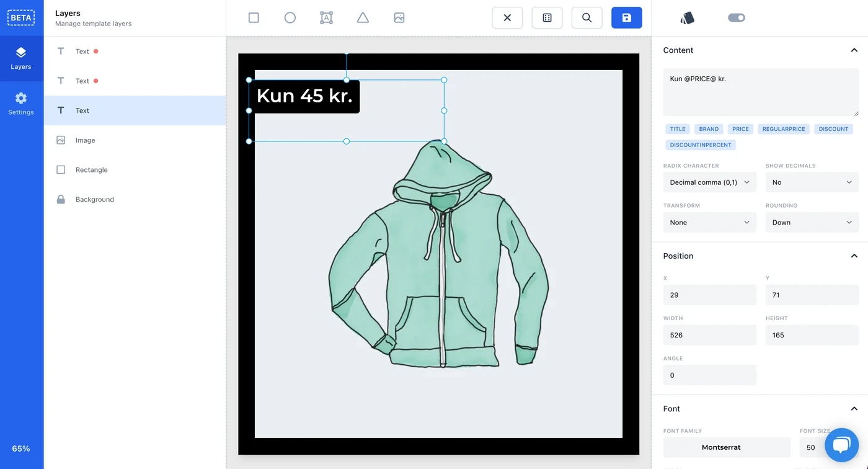Click the content text area with Kun @PRICE@ kr.
The height and width of the screenshot is (469, 868).
pos(761,92)
